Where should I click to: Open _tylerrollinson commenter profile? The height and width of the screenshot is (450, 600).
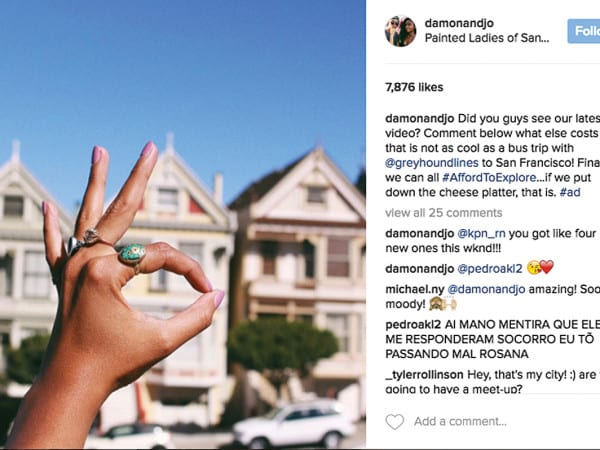[424, 374]
